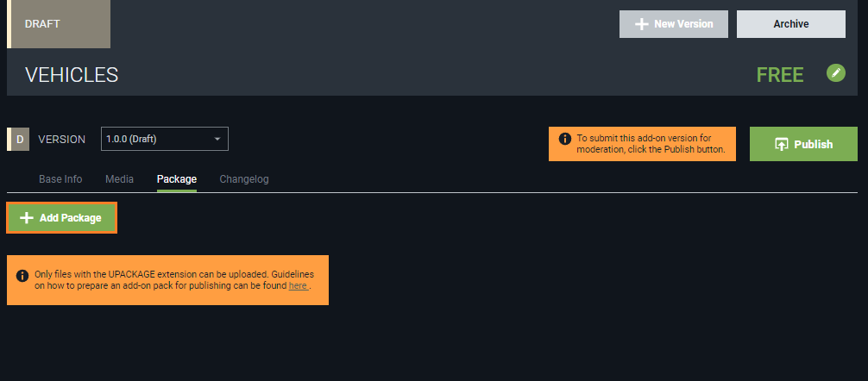The height and width of the screenshot is (381, 868).
Task: Click the VERSION label text
Action: (61, 140)
